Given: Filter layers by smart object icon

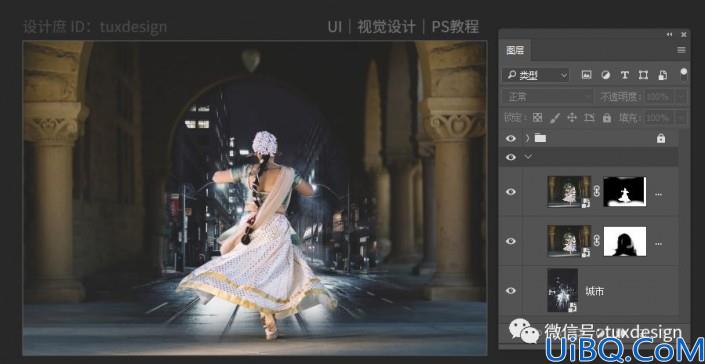Looking at the screenshot, I should point(663,75).
